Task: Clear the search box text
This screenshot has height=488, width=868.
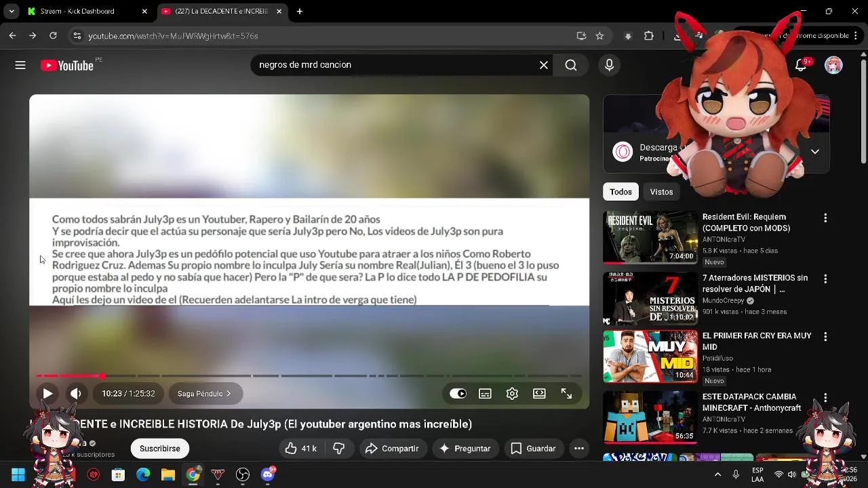Action: click(544, 65)
